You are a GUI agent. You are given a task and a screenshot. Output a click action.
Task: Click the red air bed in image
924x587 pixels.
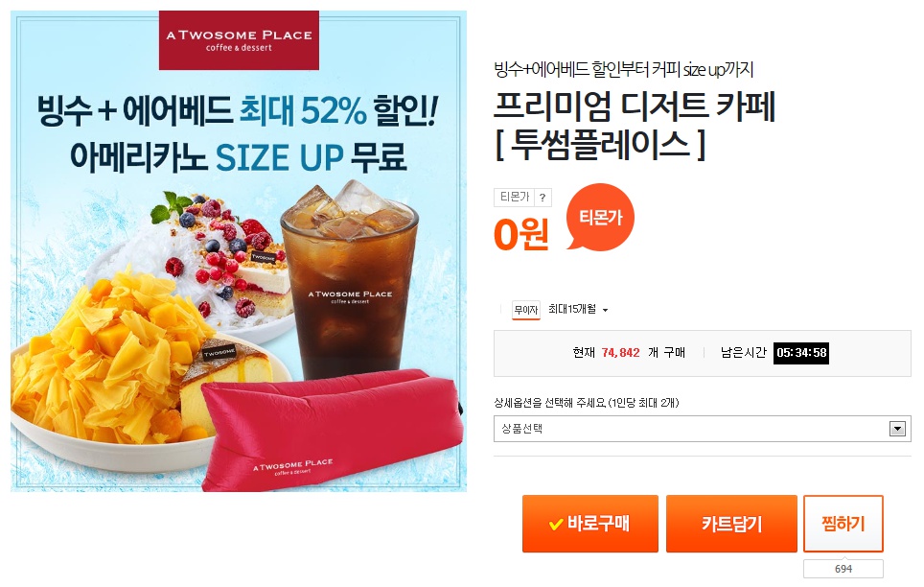[332, 430]
